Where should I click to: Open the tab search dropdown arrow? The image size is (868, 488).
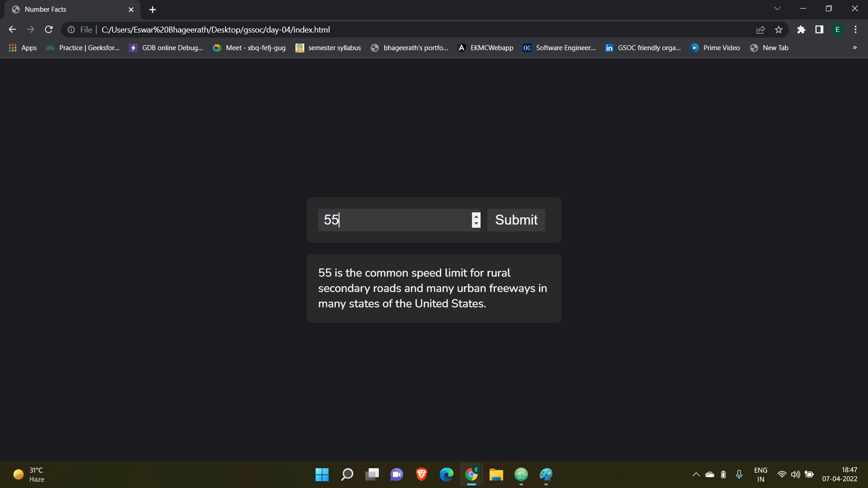pyautogui.click(x=777, y=9)
